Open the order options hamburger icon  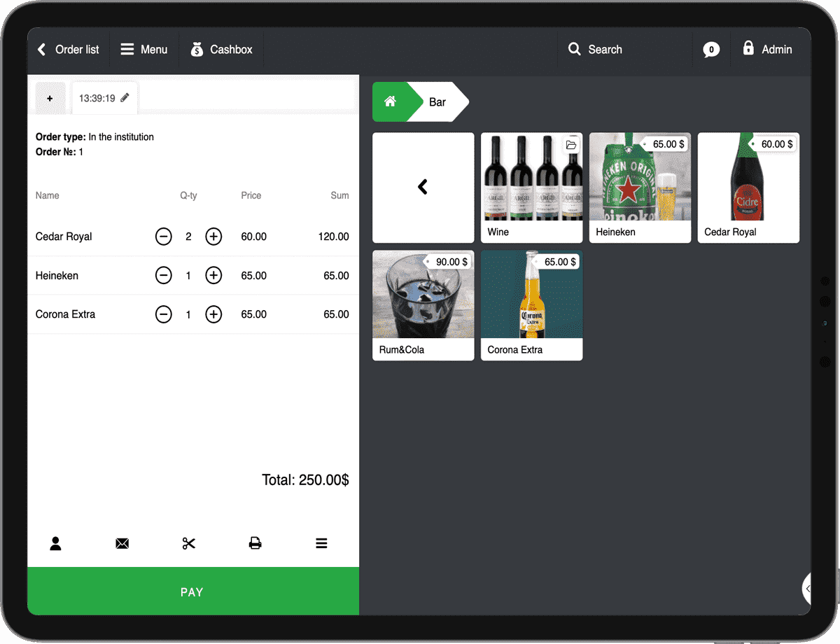coord(321,543)
